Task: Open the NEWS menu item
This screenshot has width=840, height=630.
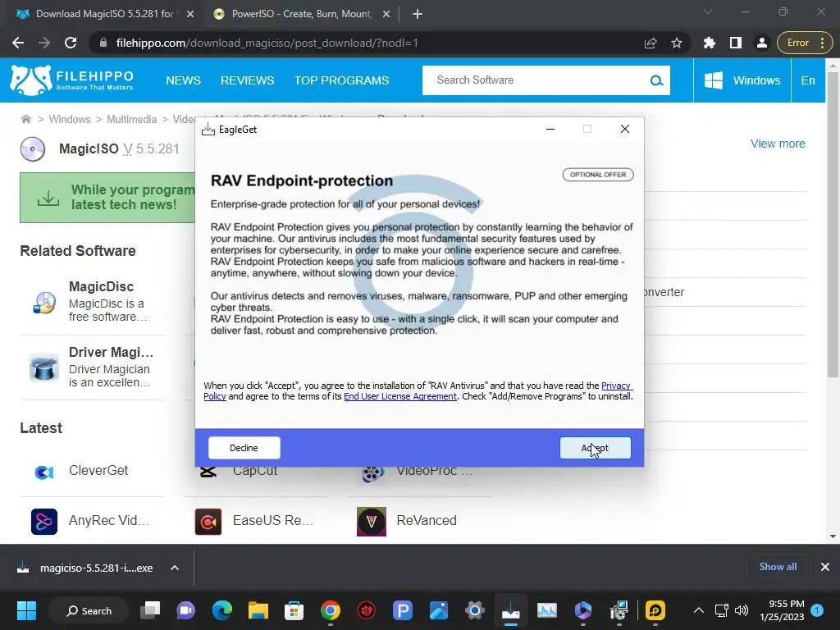Action: pos(183,80)
